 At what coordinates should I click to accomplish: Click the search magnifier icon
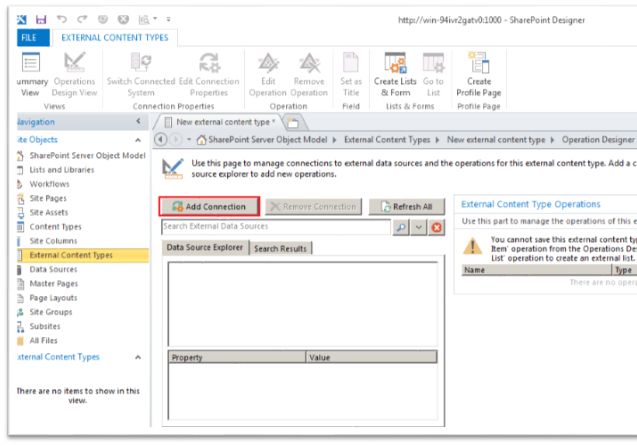click(x=401, y=227)
